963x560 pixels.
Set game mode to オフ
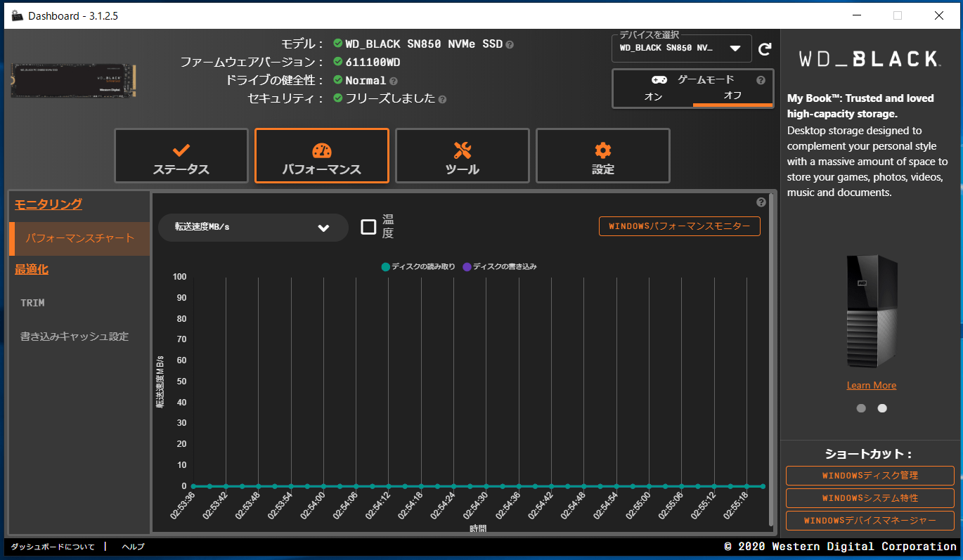pyautogui.click(x=732, y=96)
